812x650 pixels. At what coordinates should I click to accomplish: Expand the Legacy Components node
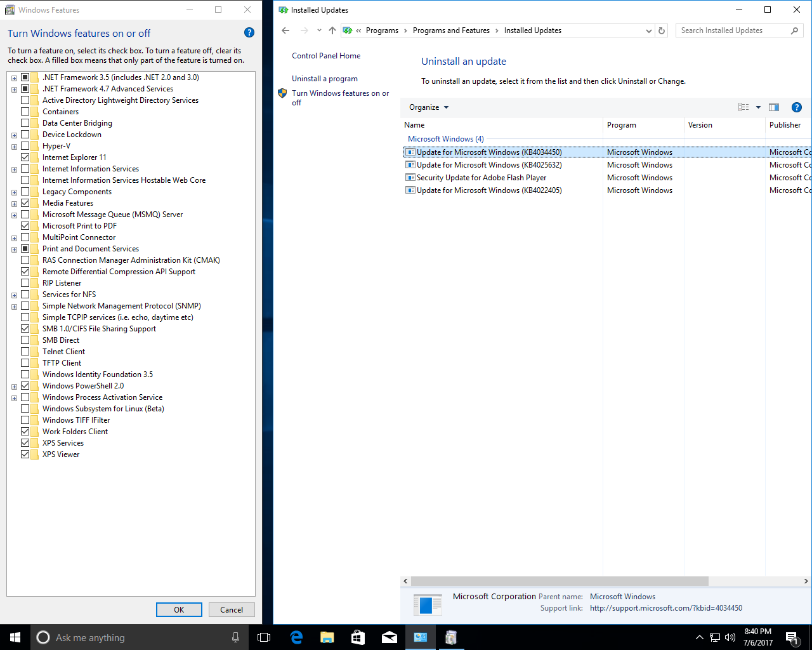pos(14,192)
